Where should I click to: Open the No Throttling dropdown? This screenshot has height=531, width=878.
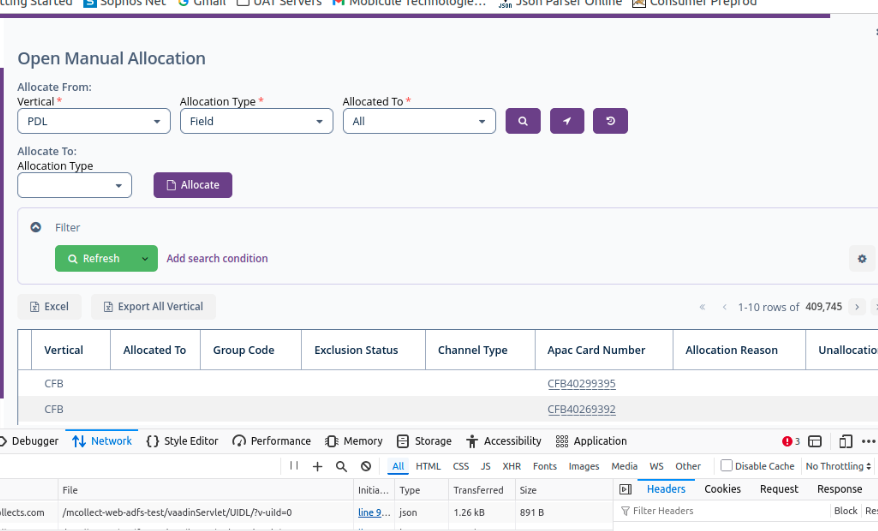pos(838,466)
